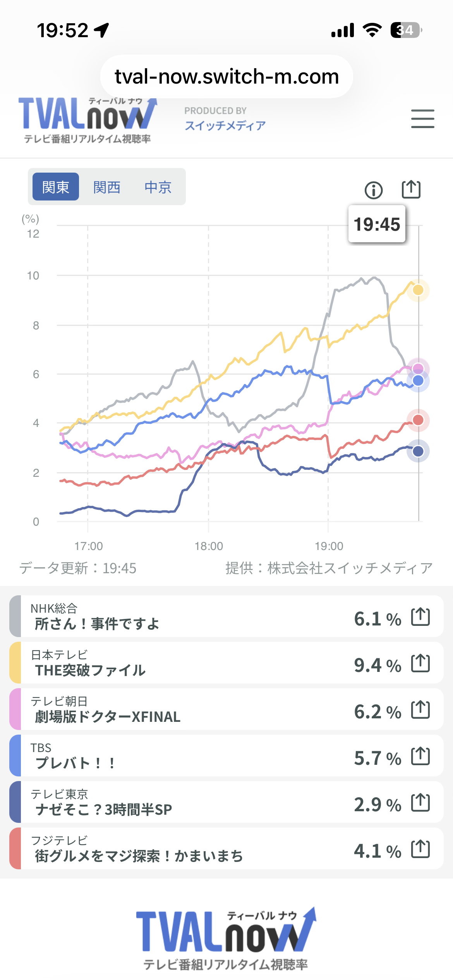
Task: Tap the browser URL address bar
Action: (226, 77)
